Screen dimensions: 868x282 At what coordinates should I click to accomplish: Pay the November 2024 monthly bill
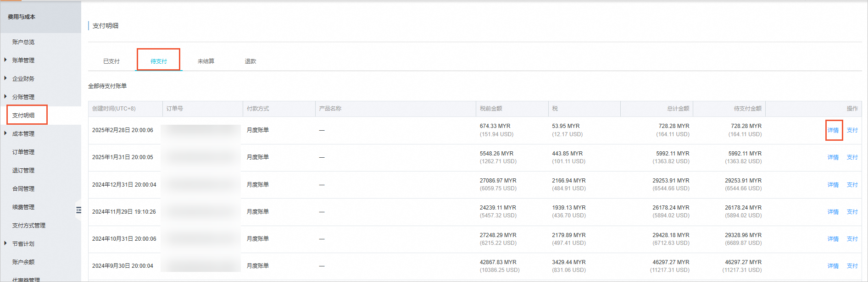[852, 212]
